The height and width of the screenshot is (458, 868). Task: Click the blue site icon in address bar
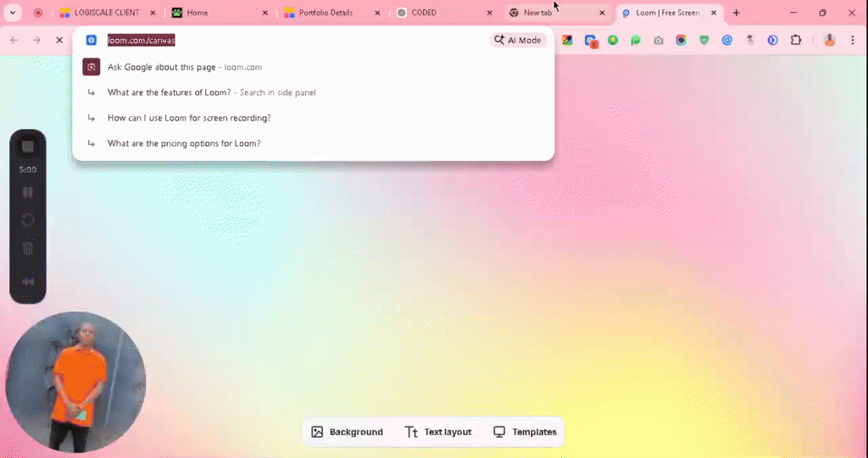[92, 40]
